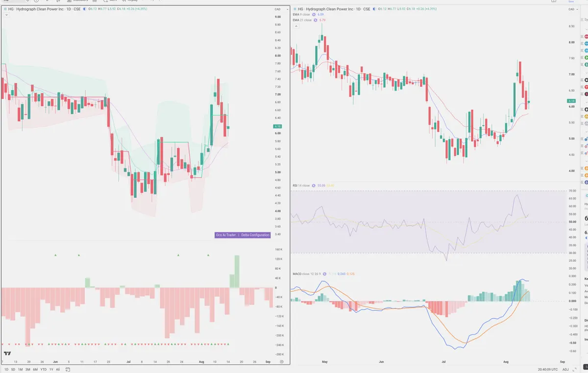
Task: Click the EMA 9 indicator status icon
Action: 313,15
